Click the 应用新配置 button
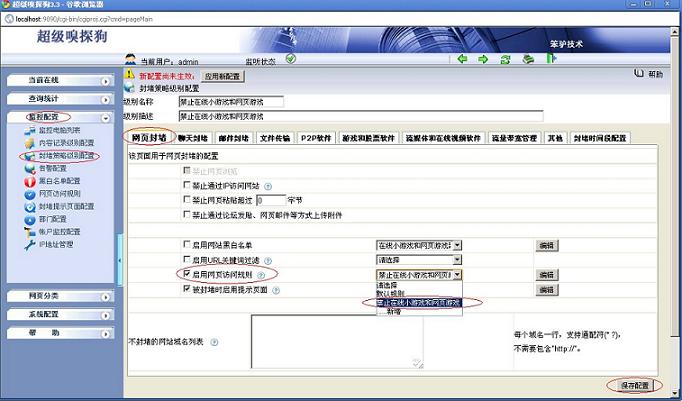The image size is (682, 401). [x=222, y=75]
